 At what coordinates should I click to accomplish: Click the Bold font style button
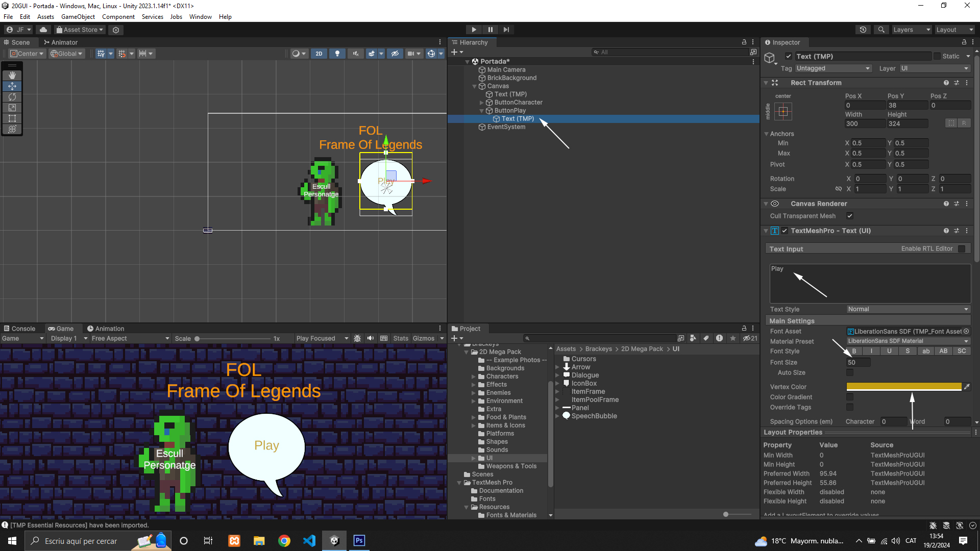pos(854,351)
